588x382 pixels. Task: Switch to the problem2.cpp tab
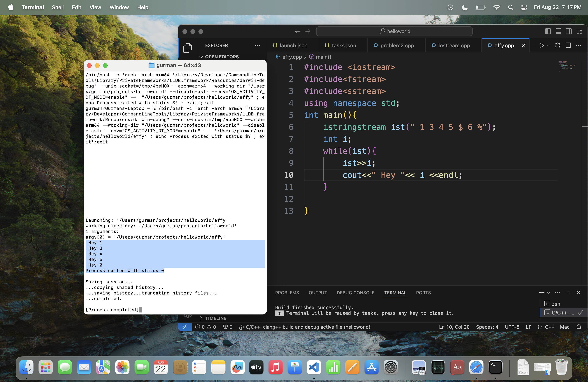397,45
